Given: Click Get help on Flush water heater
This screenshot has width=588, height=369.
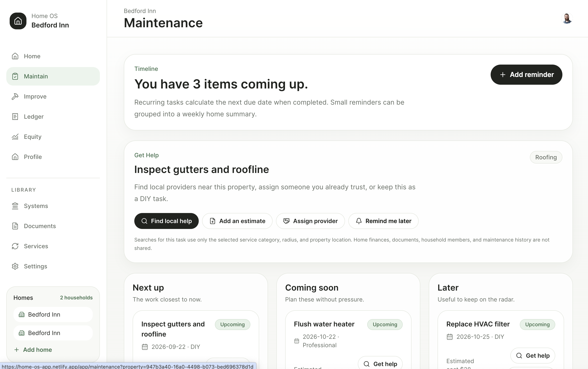Looking at the screenshot, I should coord(380,363).
